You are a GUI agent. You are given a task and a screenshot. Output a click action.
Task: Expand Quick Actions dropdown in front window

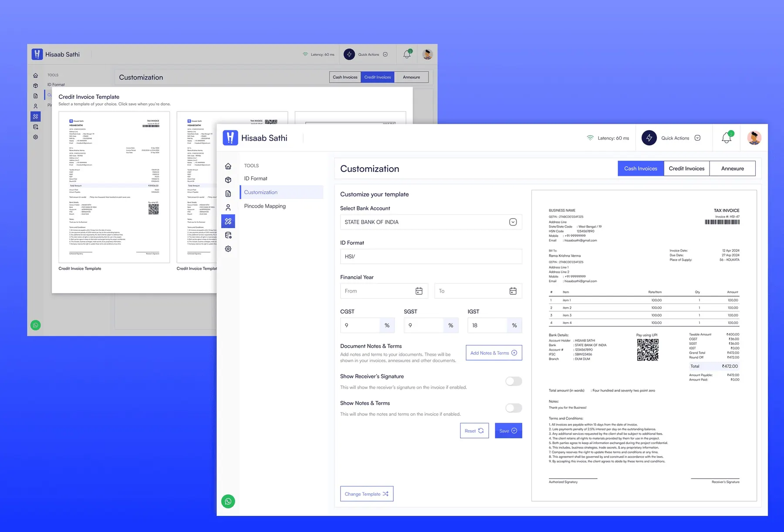coord(697,138)
